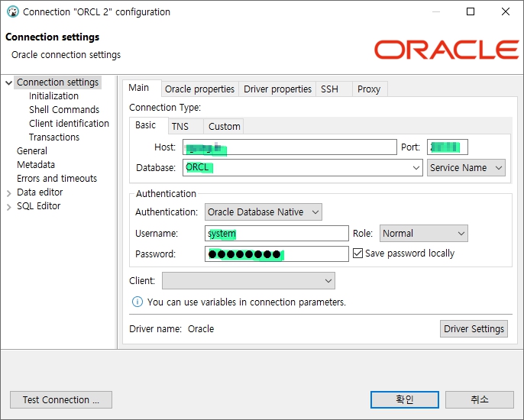Select Errors and timeouts in the tree

[57, 179]
